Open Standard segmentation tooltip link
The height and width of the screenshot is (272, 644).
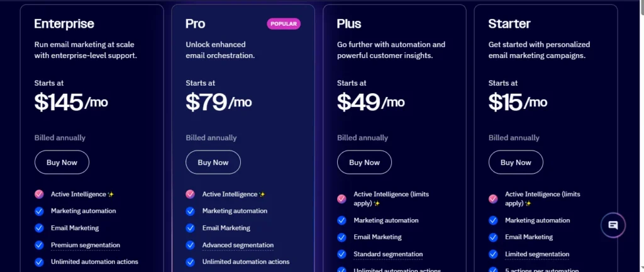(x=388, y=254)
